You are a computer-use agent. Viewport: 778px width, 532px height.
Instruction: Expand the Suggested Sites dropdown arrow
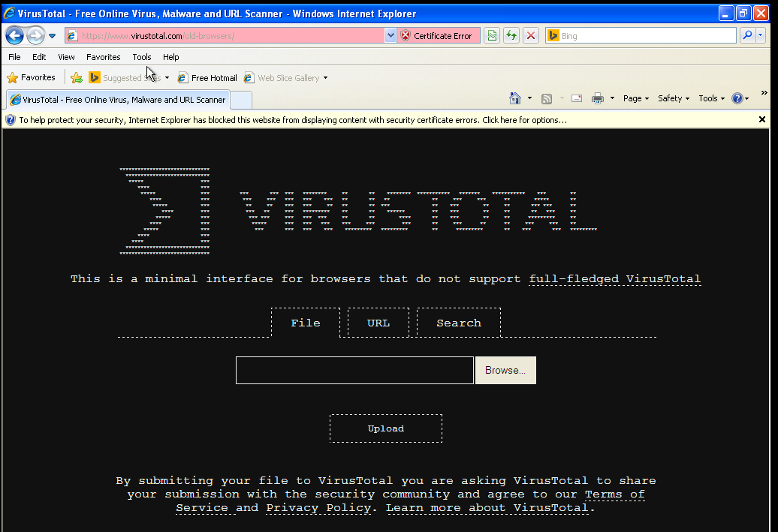167,78
